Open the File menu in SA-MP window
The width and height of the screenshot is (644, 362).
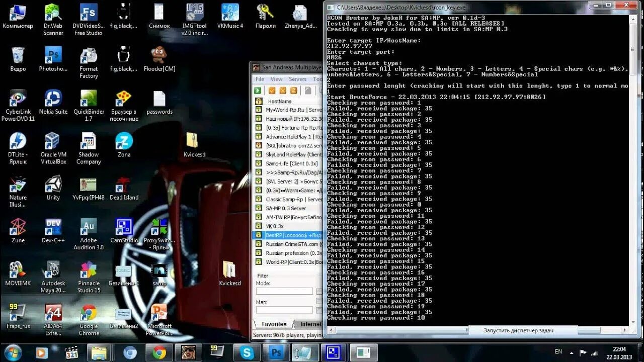(x=260, y=79)
